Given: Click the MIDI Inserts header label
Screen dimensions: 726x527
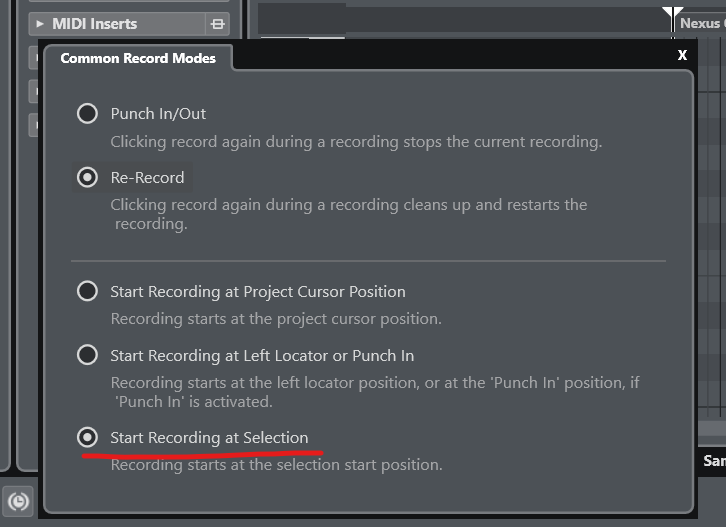Looking at the screenshot, I should coord(94,24).
